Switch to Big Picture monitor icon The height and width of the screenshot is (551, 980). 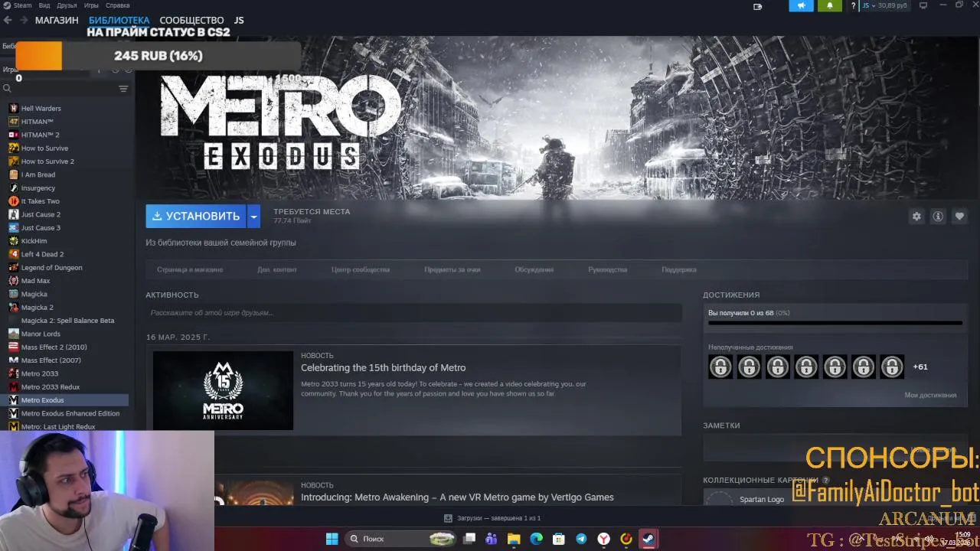pyautogui.click(x=923, y=5)
